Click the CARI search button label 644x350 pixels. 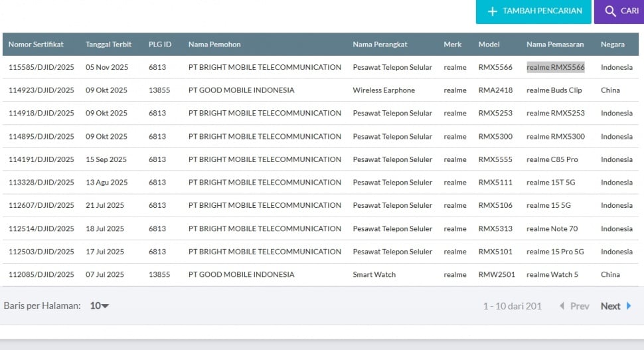[x=629, y=11]
